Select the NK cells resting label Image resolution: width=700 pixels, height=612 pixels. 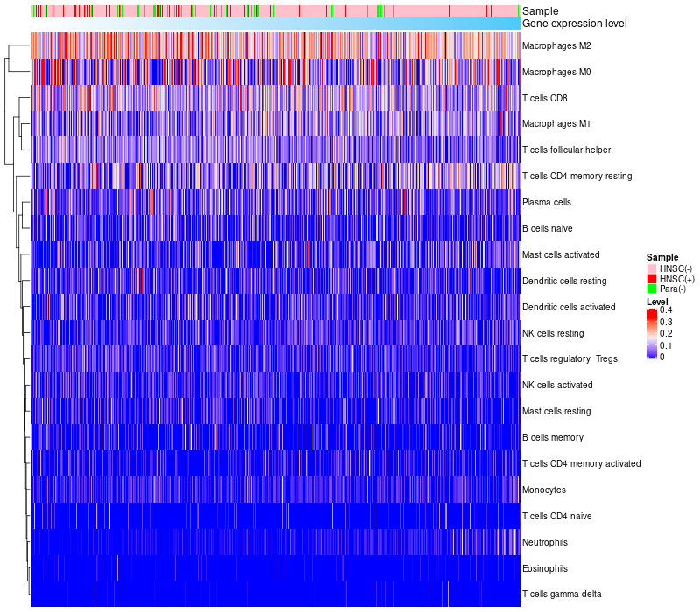point(552,333)
